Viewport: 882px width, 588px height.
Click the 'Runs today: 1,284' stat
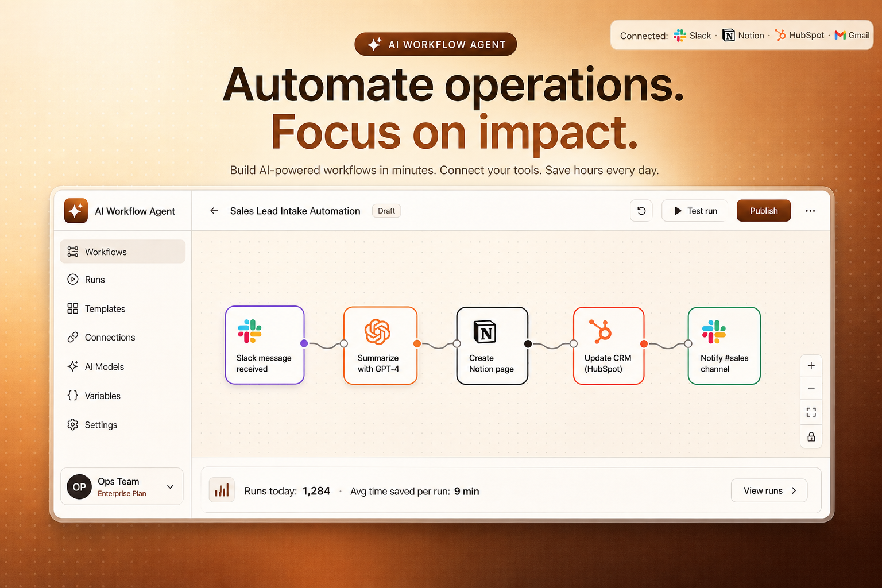point(287,491)
